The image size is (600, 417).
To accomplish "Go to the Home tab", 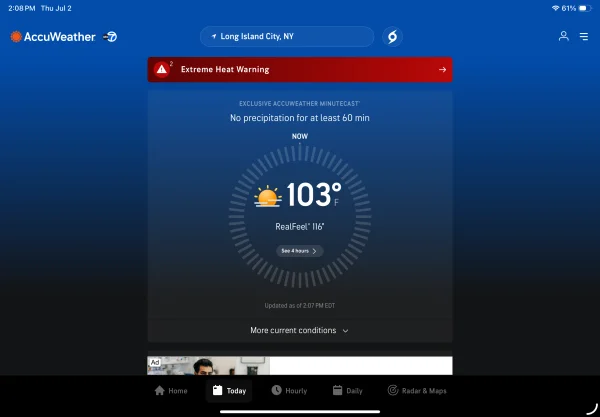I will tap(171, 391).
